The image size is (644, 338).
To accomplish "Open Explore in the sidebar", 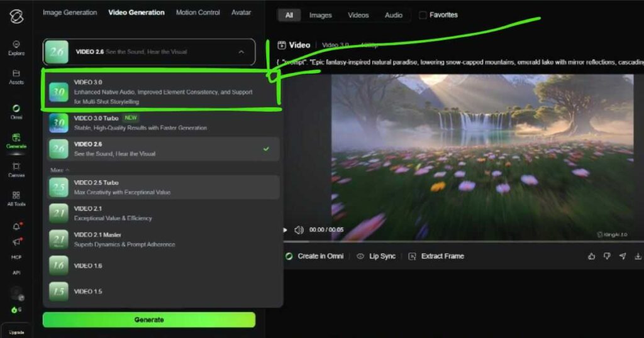I will tap(16, 48).
